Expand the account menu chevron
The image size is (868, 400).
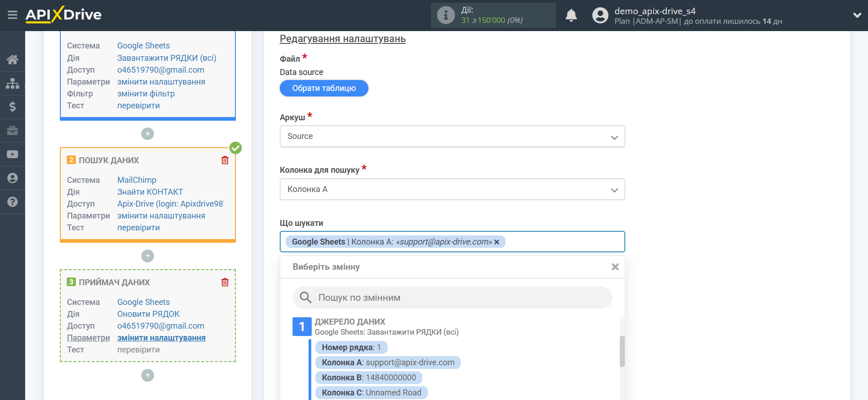point(857,15)
